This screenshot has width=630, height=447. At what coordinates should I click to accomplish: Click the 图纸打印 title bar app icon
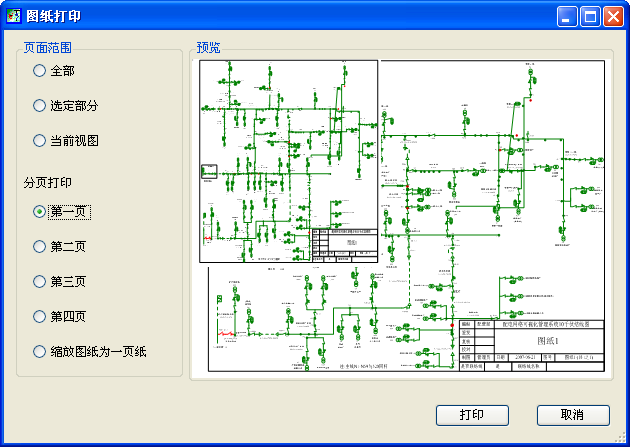[14, 16]
